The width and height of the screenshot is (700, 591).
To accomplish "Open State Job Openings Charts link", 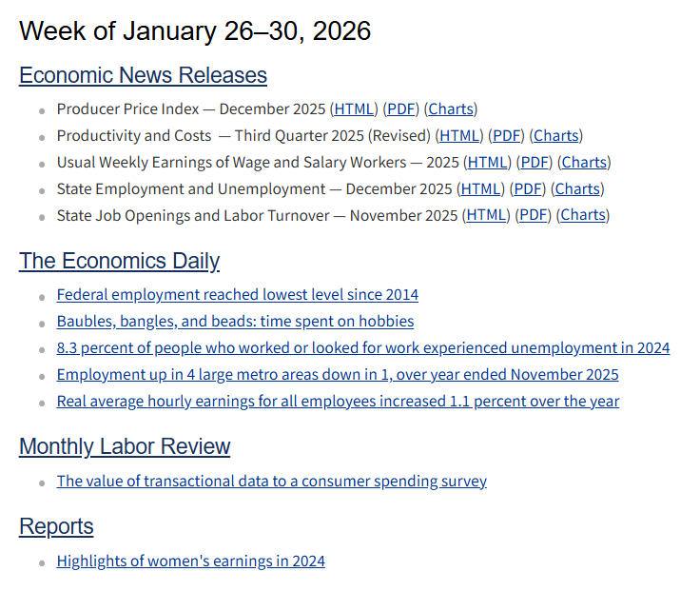I will tap(583, 216).
